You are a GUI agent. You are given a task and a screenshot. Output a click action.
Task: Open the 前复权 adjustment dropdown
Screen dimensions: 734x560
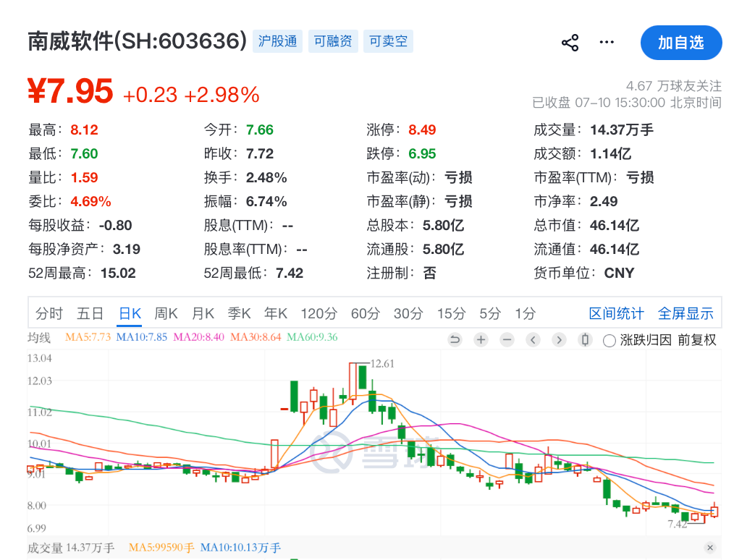point(697,340)
